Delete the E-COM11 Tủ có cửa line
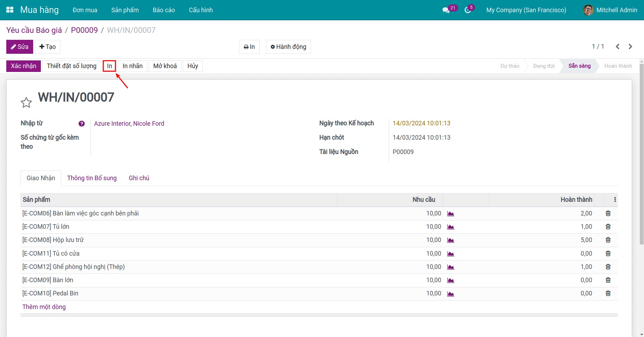 (608, 254)
